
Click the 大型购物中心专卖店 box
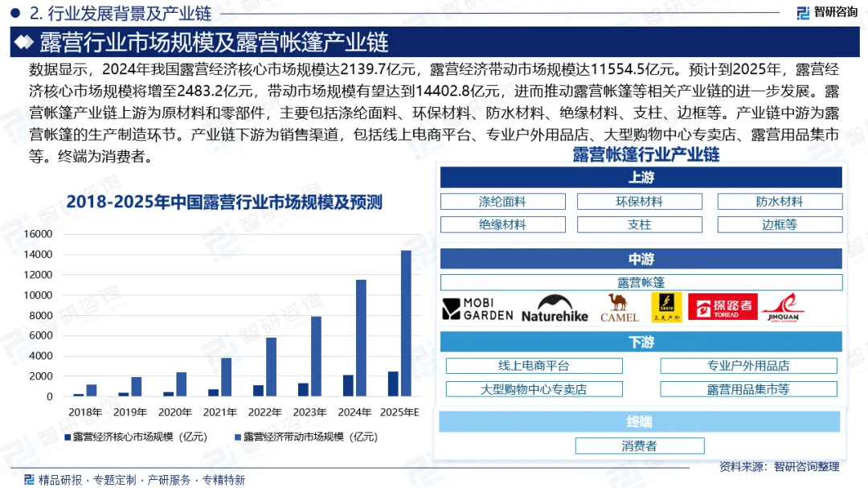[534, 389]
